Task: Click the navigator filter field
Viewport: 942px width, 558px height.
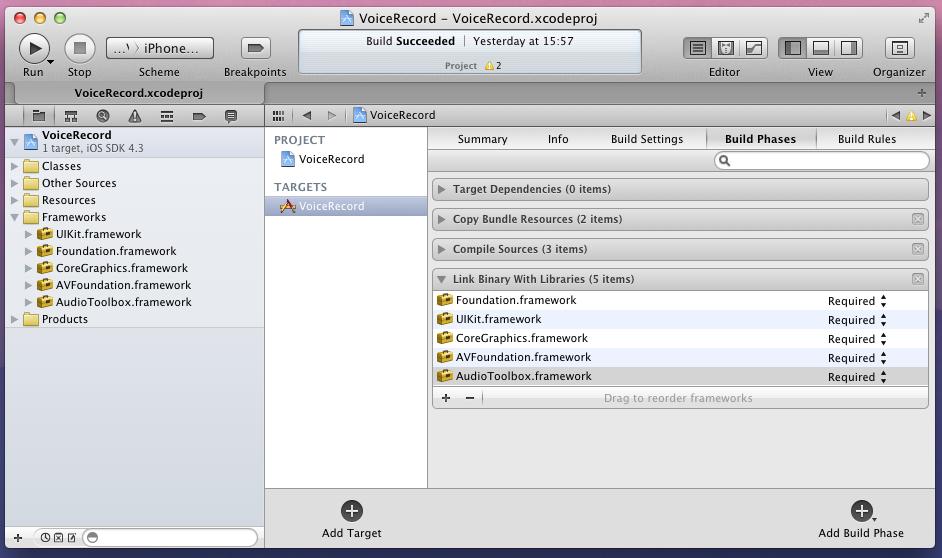Action: (170, 538)
